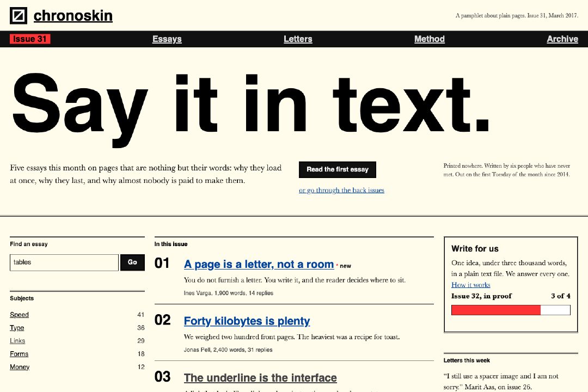Image resolution: width=588 pixels, height=392 pixels.
Task: Click the 'We weighed two hundred front pages' summary
Action: [x=292, y=337]
